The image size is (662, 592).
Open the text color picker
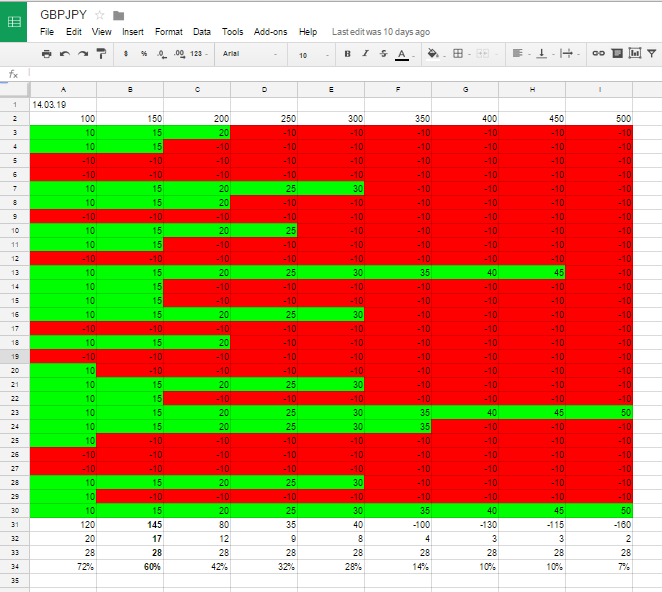[x=402, y=54]
